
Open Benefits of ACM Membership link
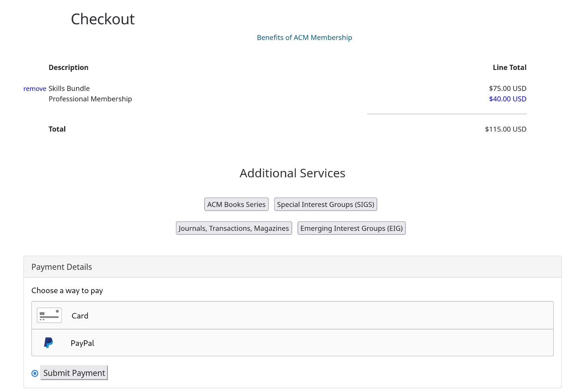[x=304, y=37]
